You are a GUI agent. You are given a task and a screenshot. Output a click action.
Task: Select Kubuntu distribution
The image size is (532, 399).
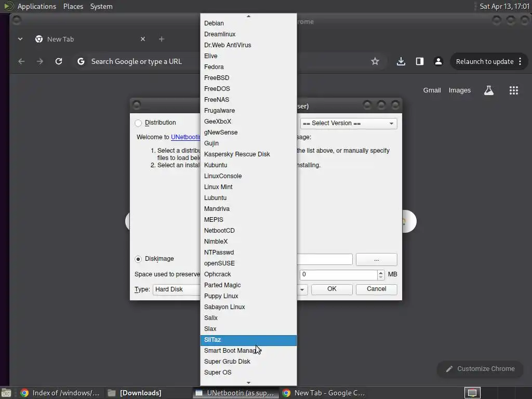[x=248, y=165]
